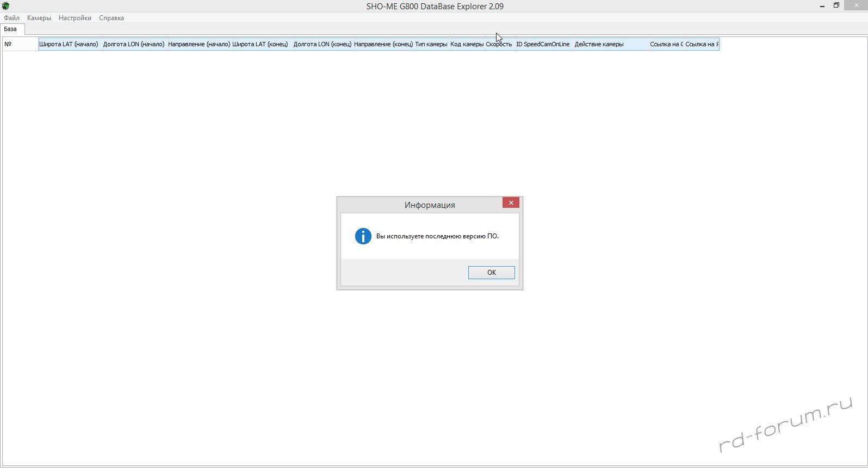
Task: Open the Настройки menu
Action: point(75,18)
